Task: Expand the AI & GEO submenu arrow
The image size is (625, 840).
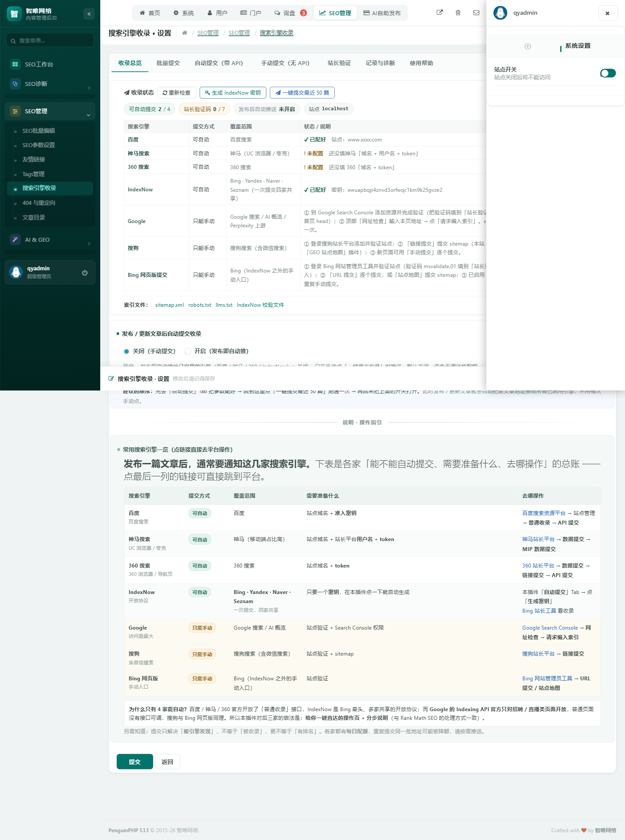Action: click(x=89, y=244)
